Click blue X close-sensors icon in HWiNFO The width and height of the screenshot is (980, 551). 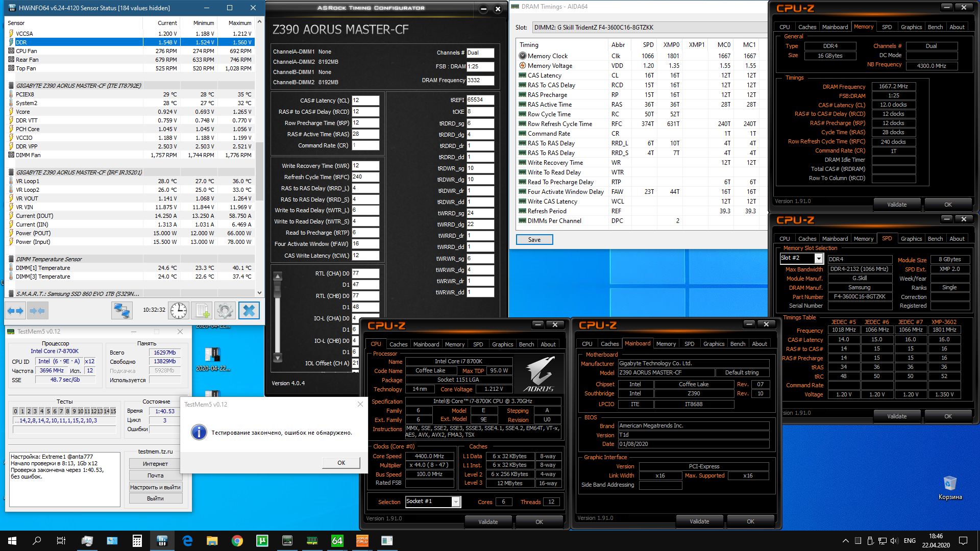249,310
